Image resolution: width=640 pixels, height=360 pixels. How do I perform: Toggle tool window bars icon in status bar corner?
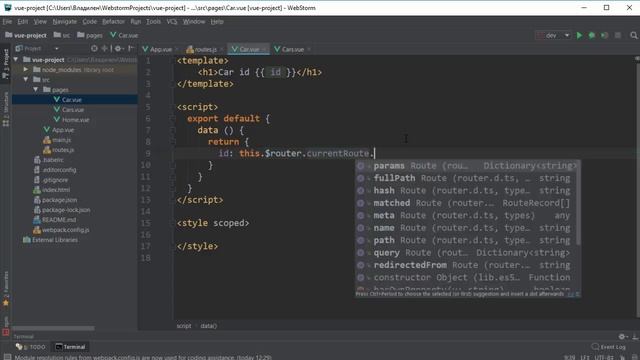tap(7, 357)
